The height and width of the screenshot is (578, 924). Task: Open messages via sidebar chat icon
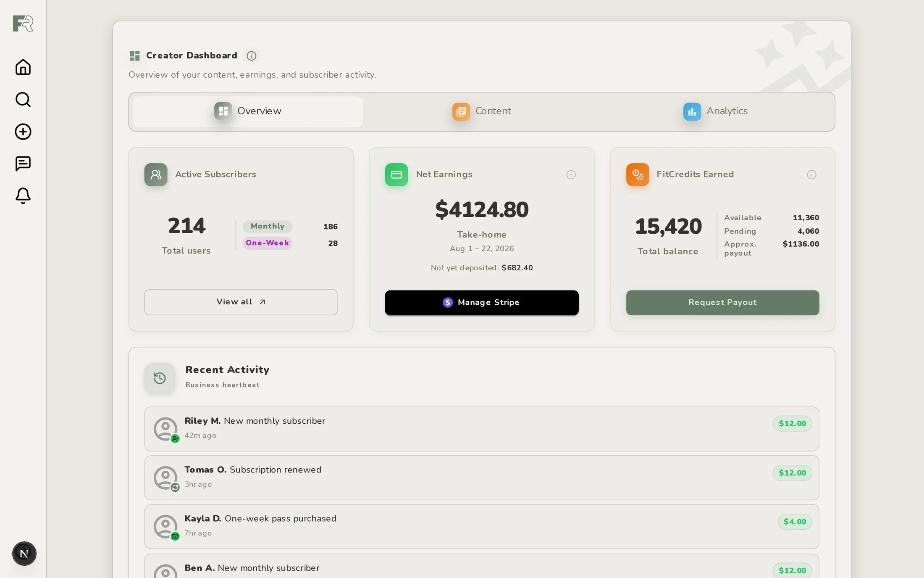(23, 164)
